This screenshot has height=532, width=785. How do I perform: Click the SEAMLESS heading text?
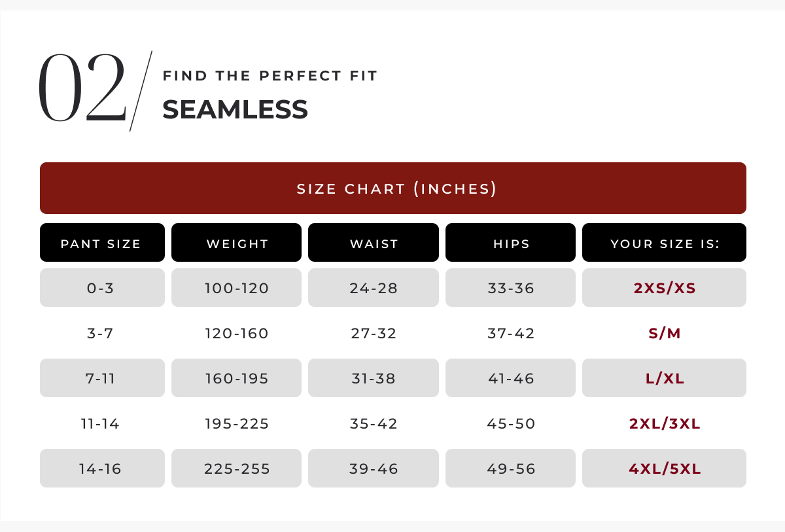pyautogui.click(x=235, y=109)
